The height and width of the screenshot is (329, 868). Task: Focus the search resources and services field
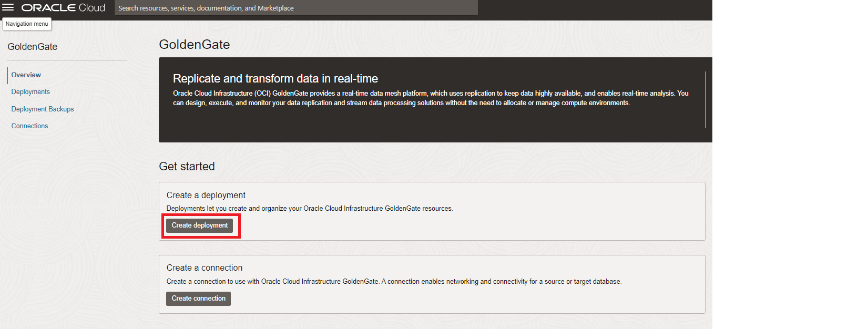(x=295, y=8)
